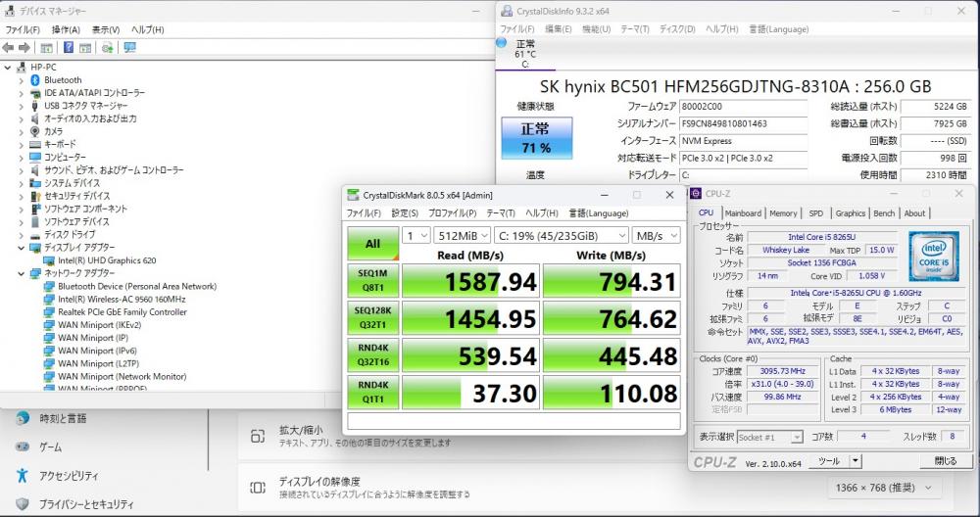Select WAN Miniport (L2TP) entry
Screen dimensions: 980x517
point(99,363)
